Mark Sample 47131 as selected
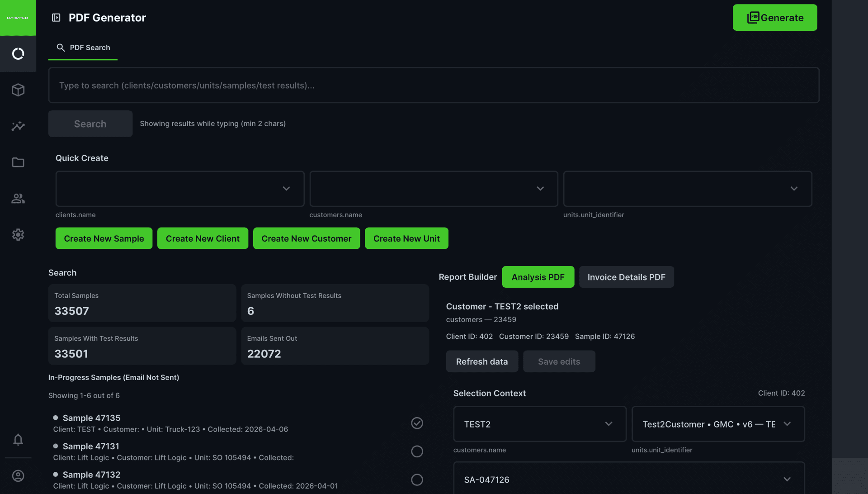This screenshot has width=868, height=494. coord(417,451)
